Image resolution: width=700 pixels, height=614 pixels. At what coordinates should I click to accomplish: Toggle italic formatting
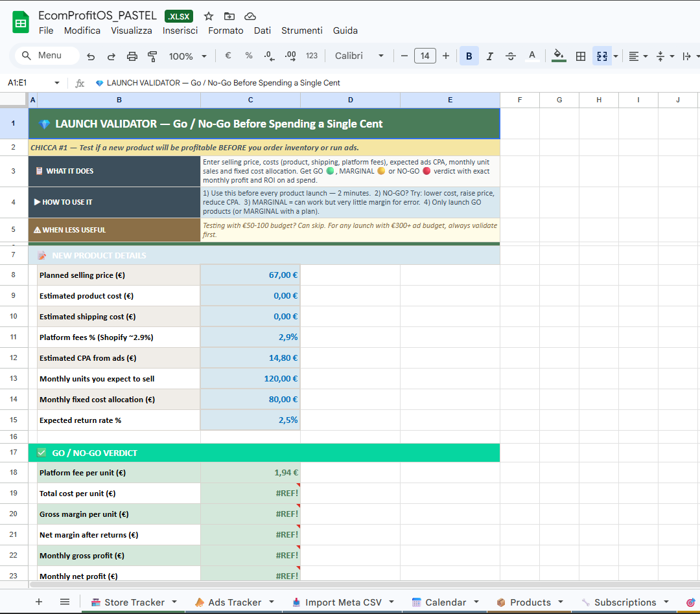pyautogui.click(x=489, y=56)
